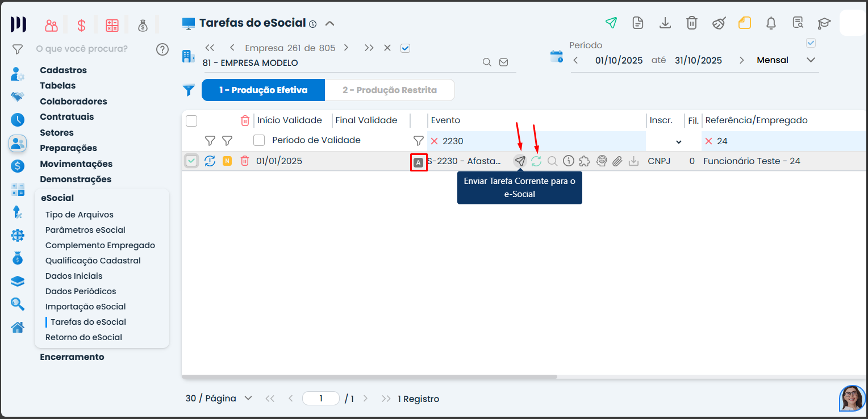Delete the 01/01/2025 row with trash icon
868x419 pixels.
click(245, 161)
